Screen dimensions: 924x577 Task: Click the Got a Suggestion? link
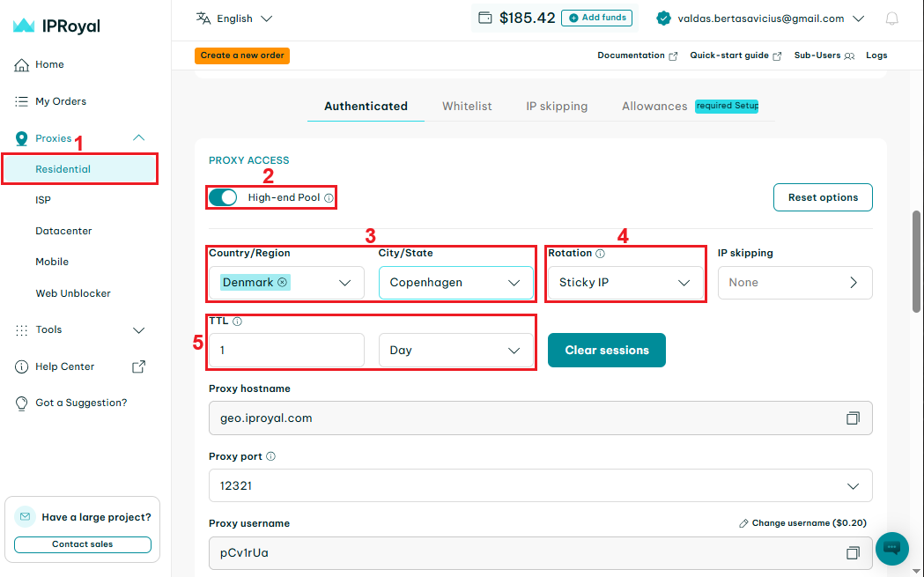(x=81, y=403)
